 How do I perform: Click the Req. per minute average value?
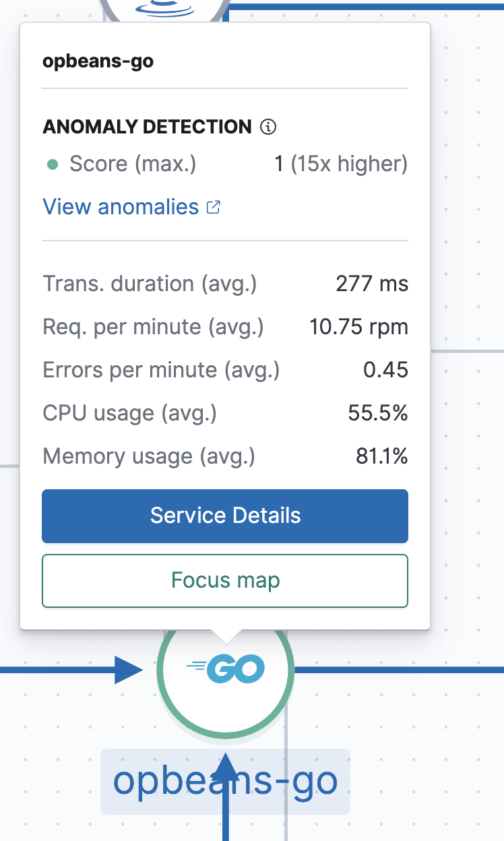(x=358, y=326)
